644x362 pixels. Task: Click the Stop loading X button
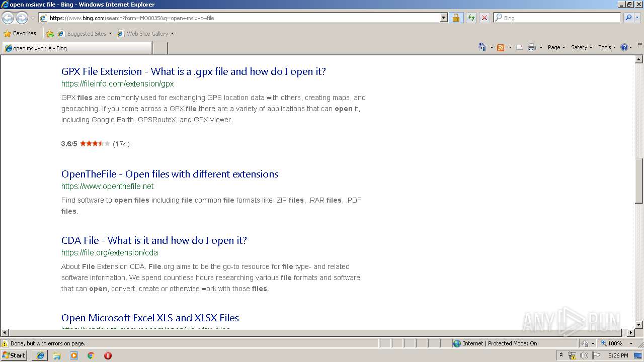click(x=484, y=18)
